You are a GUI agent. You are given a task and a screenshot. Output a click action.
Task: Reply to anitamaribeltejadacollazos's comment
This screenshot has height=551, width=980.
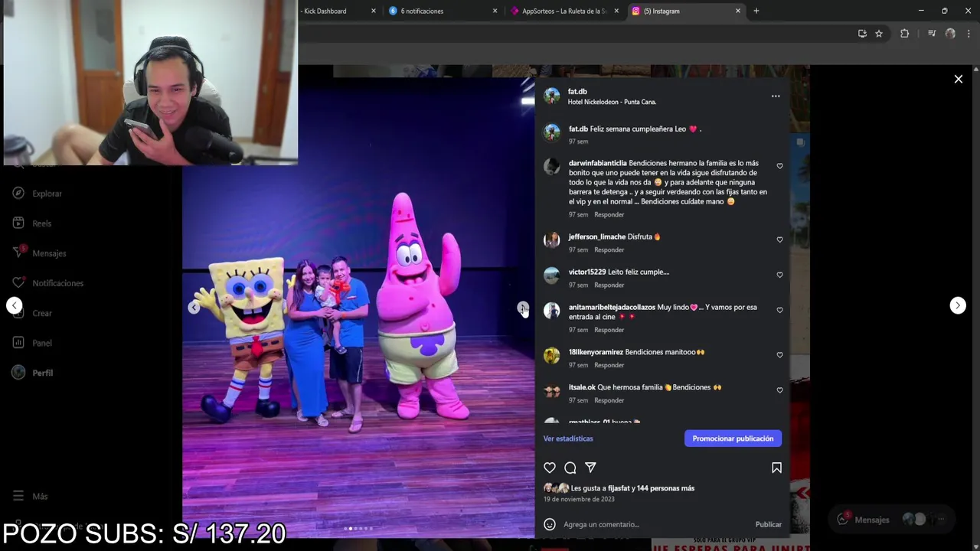tap(609, 330)
